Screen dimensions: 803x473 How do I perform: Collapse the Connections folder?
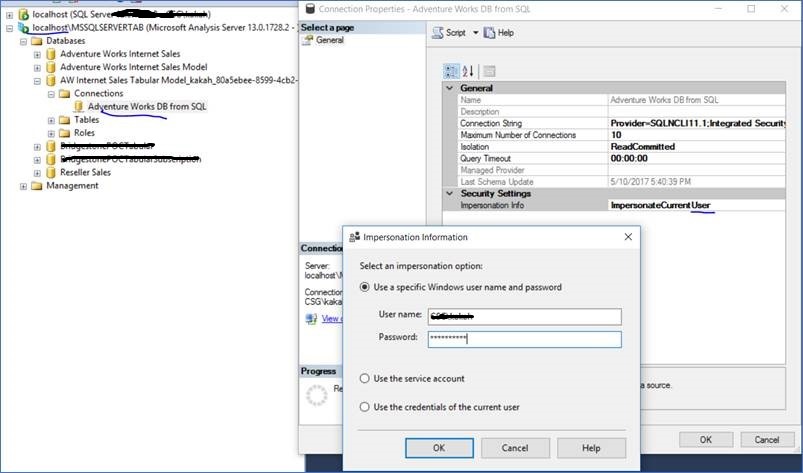tap(51, 94)
